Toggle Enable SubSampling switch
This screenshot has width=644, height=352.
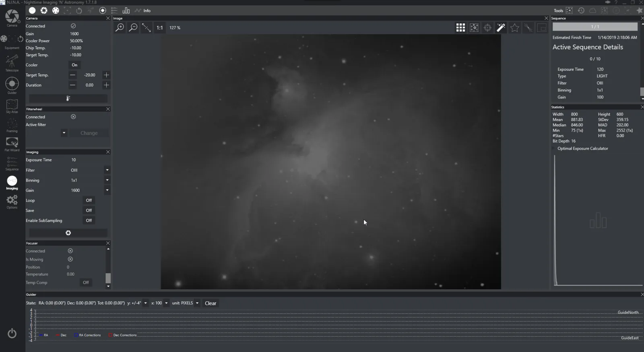point(89,220)
